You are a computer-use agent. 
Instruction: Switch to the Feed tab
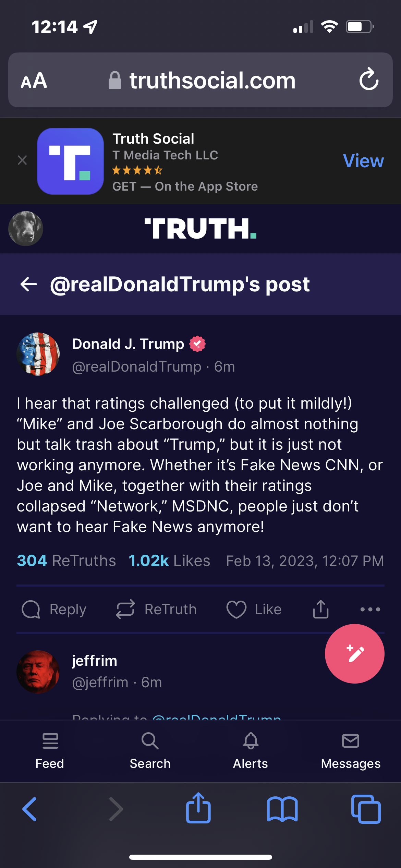tap(50, 751)
